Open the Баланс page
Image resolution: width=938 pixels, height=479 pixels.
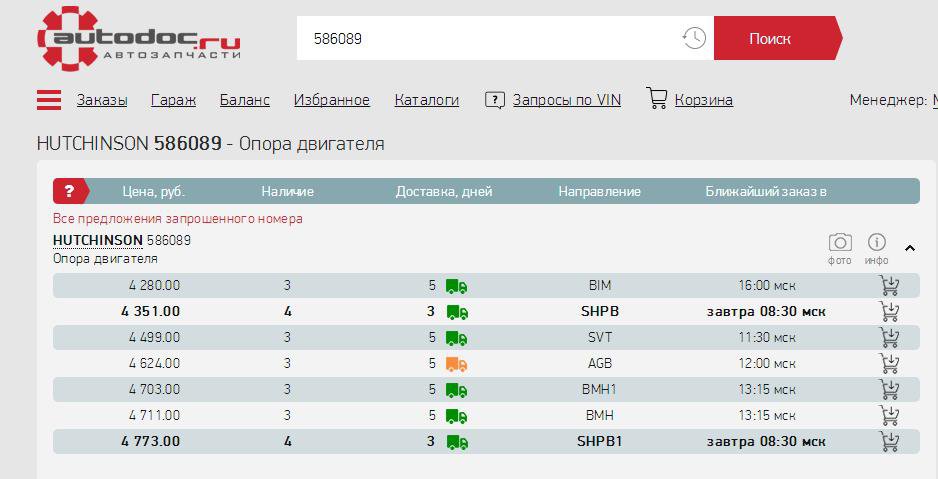pyautogui.click(x=245, y=100)
